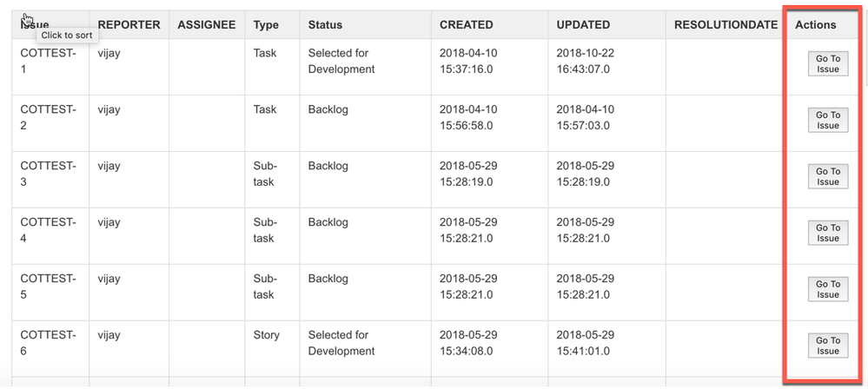The height and width of the screenshot is (389, 868).
Task: Sort by ASSIGNEE column header
Action: (207, 25)
